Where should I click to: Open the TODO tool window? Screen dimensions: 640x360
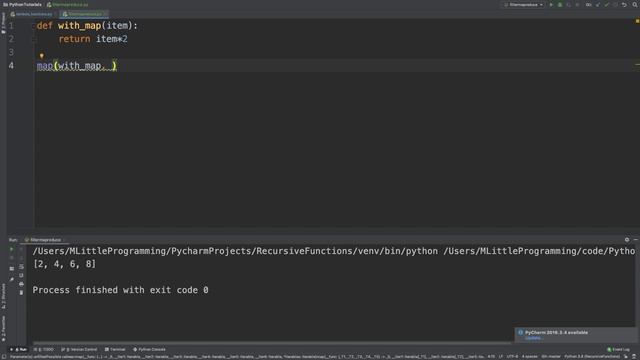(x=44, y=349)
